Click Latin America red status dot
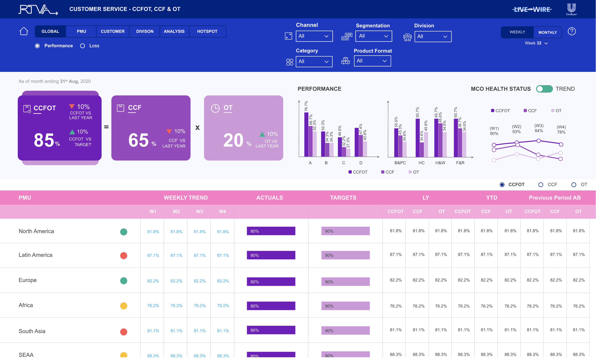The width and height of the screenshot is (596, 364). coord(124,255)
